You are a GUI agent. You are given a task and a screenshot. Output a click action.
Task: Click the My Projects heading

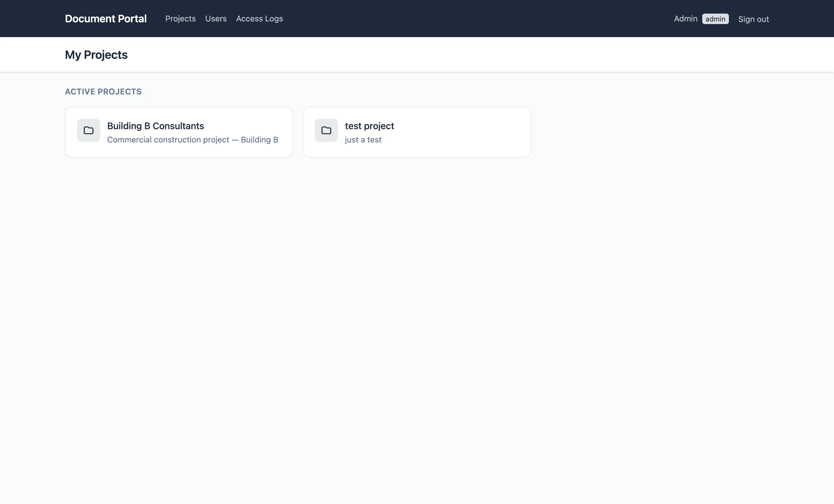click(x=96, y=54)
